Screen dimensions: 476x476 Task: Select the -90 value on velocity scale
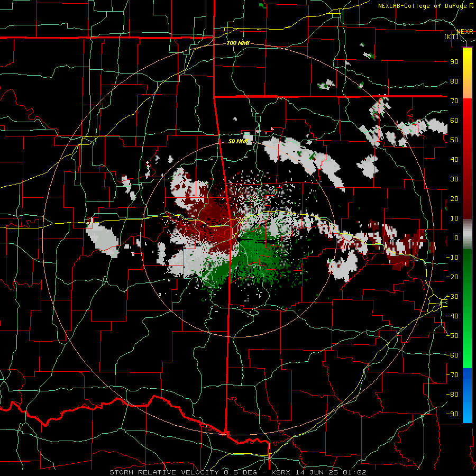[x=452, y=414]
